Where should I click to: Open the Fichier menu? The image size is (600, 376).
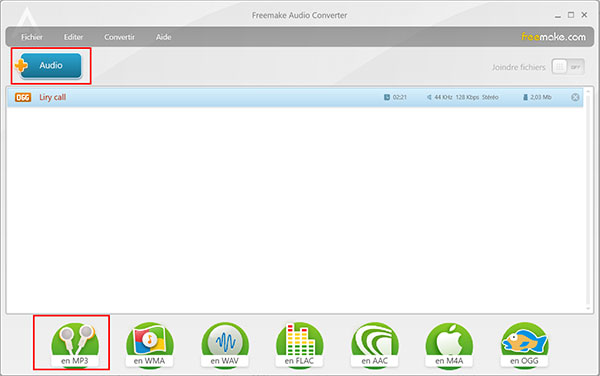[x=32, y=37]
